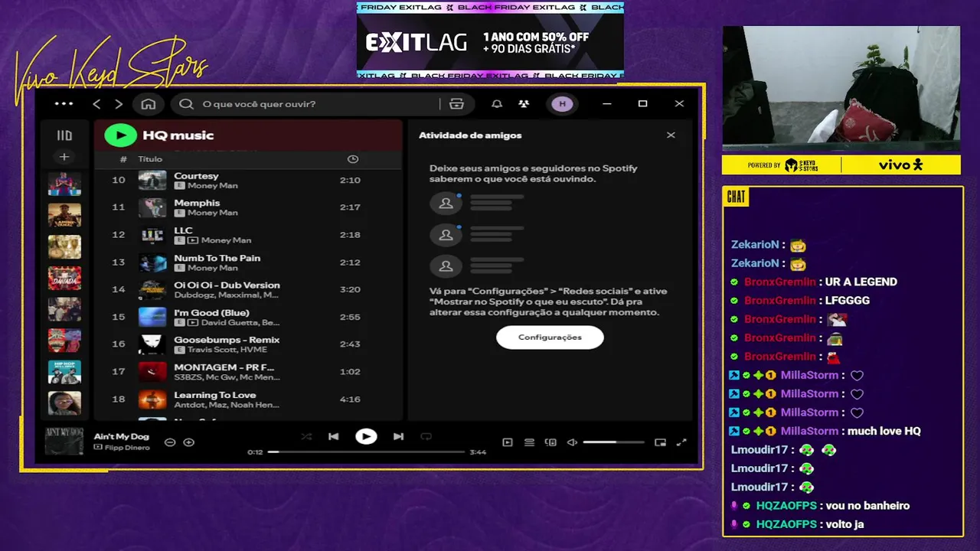The image size is (980, 551).
Task: Open the 'Hip Hop' playlist in the sidebar
Action: (64, 372)
